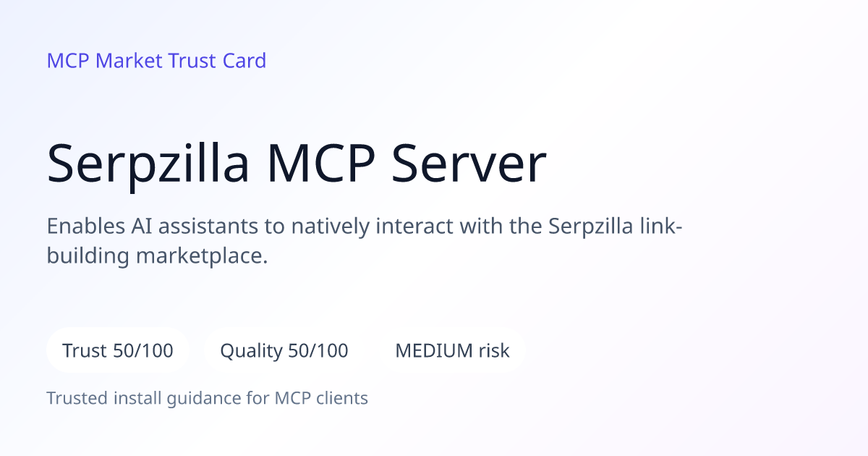Click the word MCP in the large title

tap(321, 164)
